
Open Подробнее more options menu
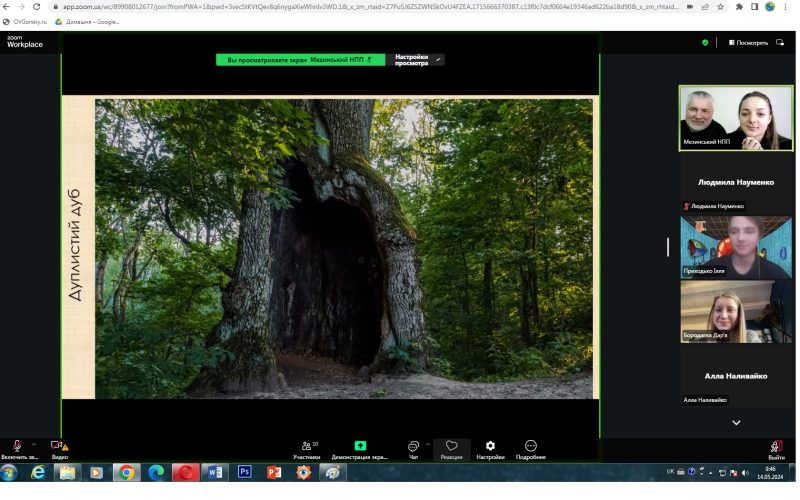coord(530,447)
